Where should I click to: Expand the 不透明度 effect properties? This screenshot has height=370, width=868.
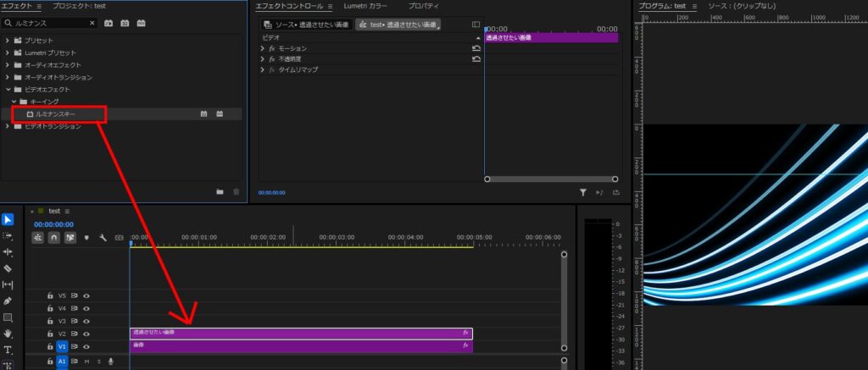[263, 59]
